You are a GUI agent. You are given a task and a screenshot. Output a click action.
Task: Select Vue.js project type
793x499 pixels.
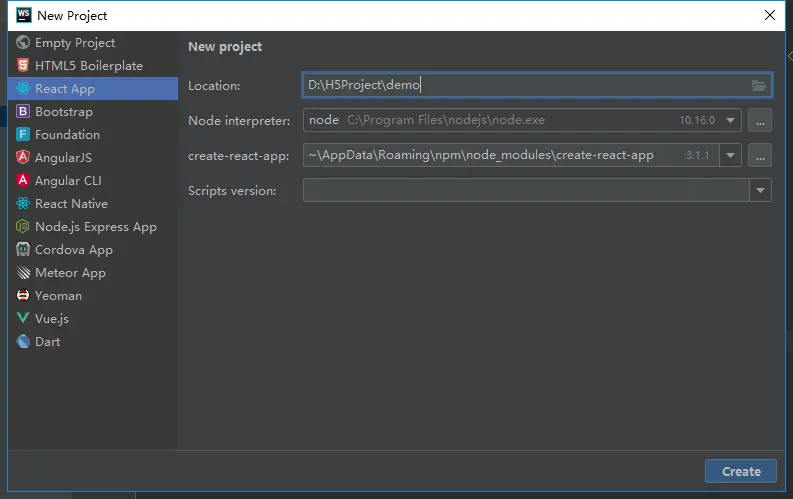pyautogui.click(x=93, y=319)
